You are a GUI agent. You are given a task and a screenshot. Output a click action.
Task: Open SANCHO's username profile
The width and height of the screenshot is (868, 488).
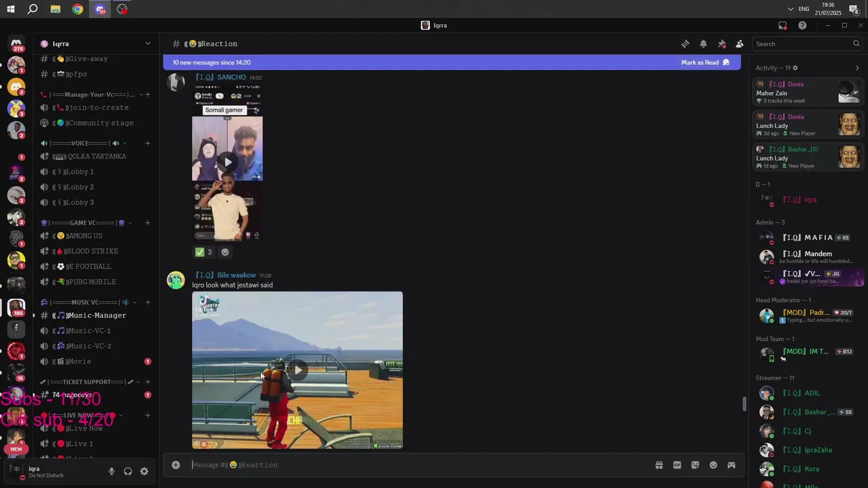pyautogui.click(x=220, y=77)
